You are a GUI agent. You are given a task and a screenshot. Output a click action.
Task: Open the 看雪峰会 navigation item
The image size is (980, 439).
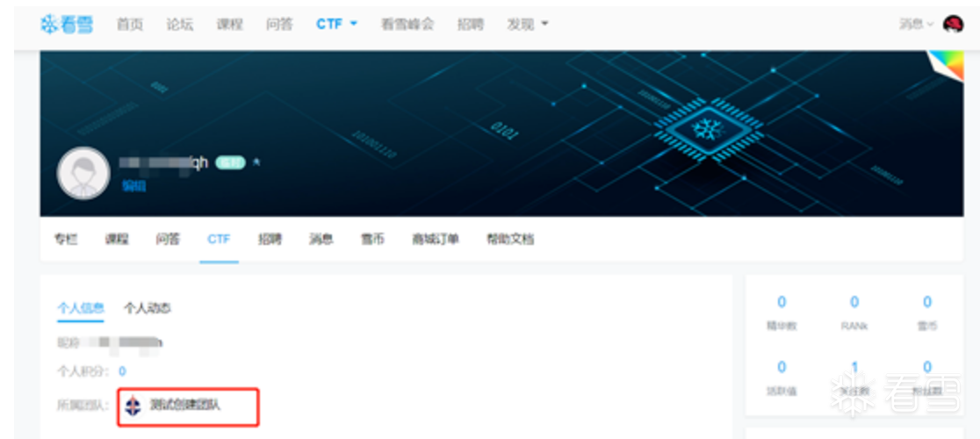(407, 25)
